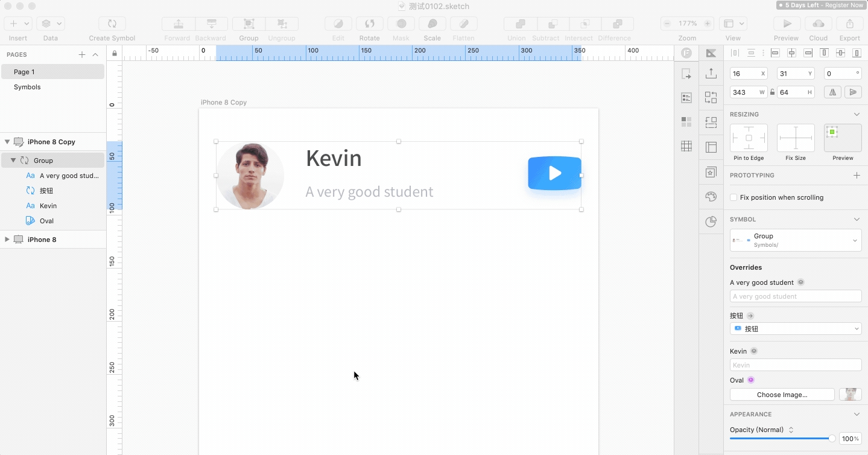Click the flip horizontal icon in inspector
The height and width of the screenshot is (455, 868).
[x=833, y=92]
